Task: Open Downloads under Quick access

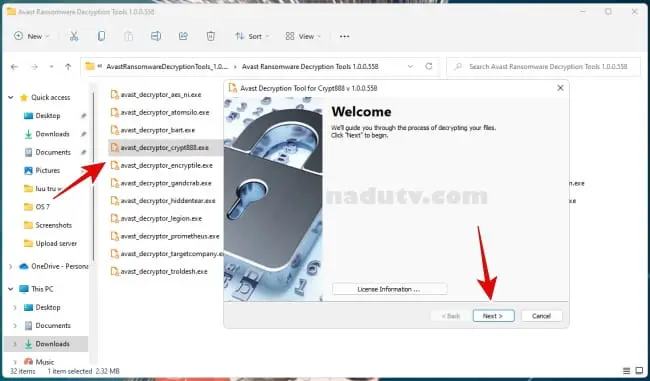Action: click(x=52, y=134)
